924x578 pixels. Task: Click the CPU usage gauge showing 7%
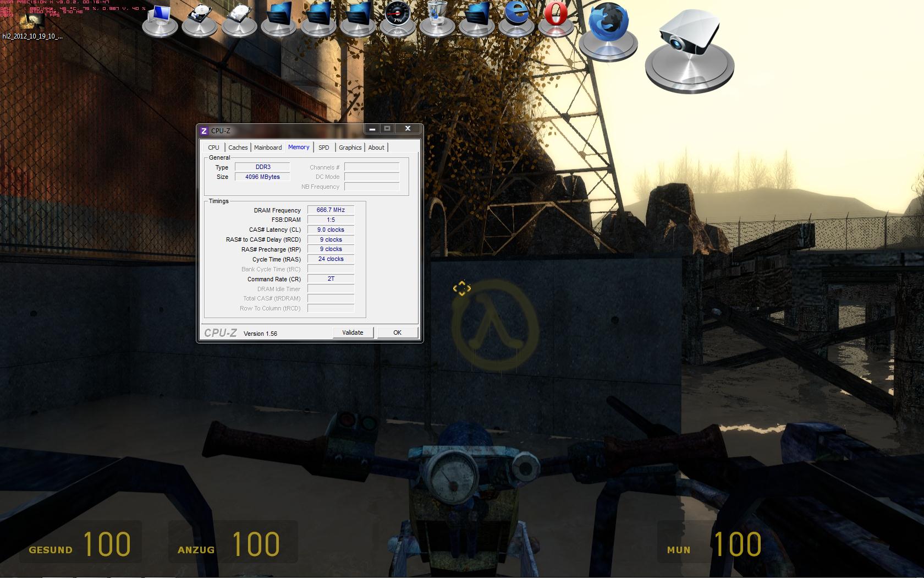point(398,18)
